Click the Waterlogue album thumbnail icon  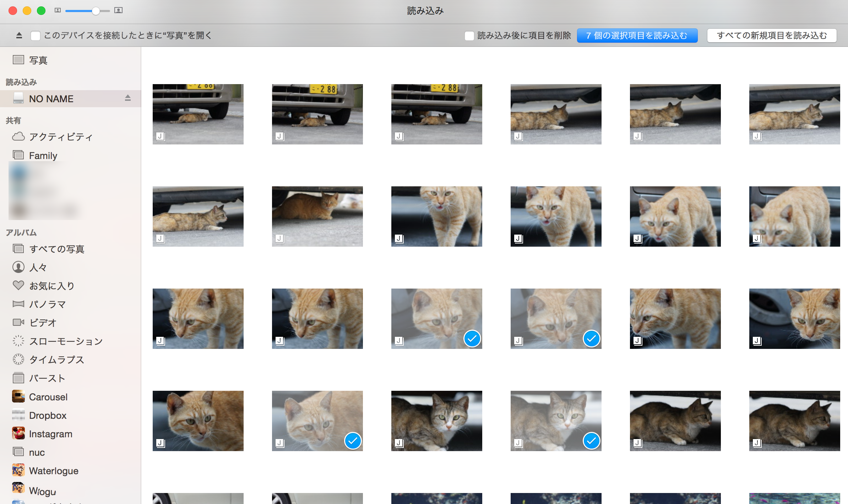(x=18, y=470)
